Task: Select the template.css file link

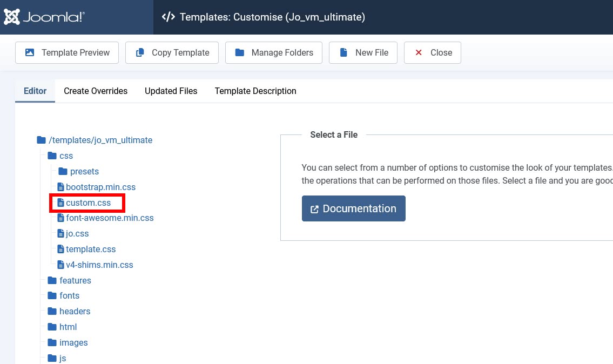Action: [91, 249]
